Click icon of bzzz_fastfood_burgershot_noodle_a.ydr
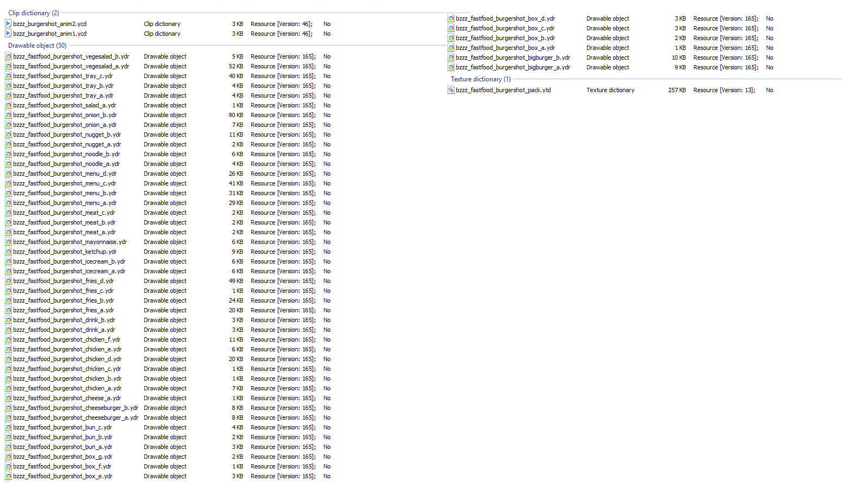The image size is (868, 488). (x=8, y=164)
